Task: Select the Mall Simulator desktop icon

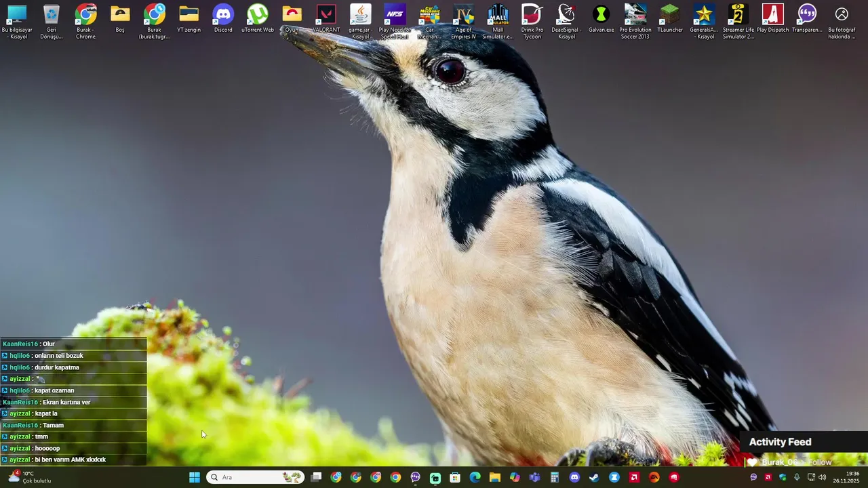Action: pyautogui.click(x=498, y=22)
